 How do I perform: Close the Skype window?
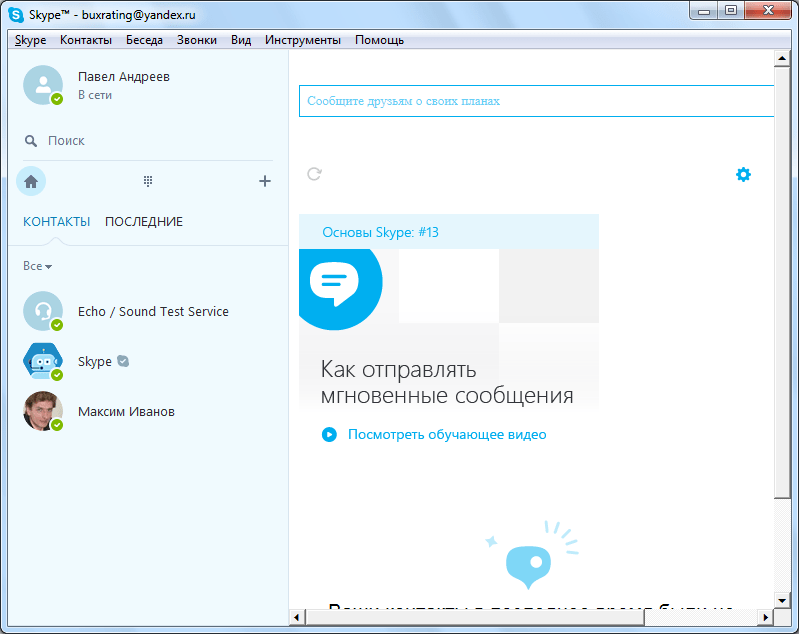point(768,11)
